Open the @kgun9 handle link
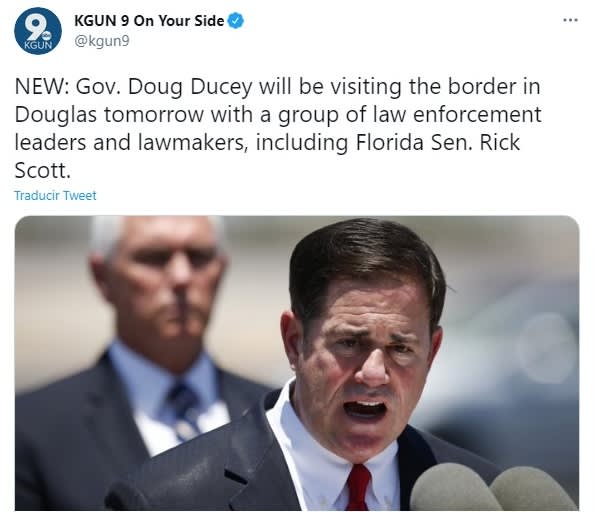Image resolution: width=595 pixels, height=512 pixels. 102,41
